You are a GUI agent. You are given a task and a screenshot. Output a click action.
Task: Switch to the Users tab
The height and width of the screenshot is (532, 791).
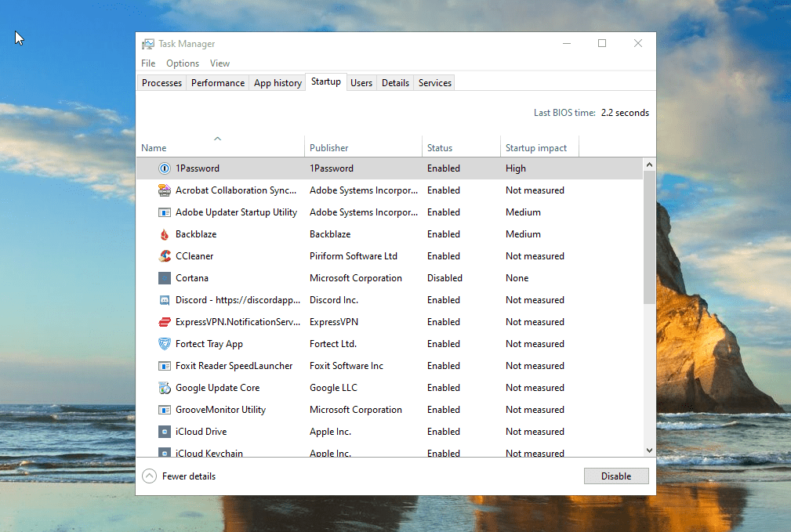(x=361, y=83)
